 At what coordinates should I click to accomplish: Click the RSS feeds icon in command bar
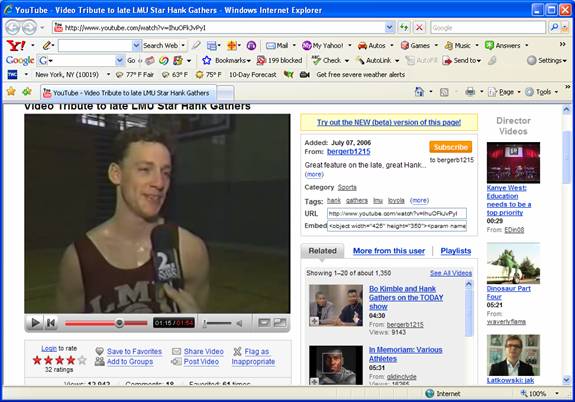444,92
